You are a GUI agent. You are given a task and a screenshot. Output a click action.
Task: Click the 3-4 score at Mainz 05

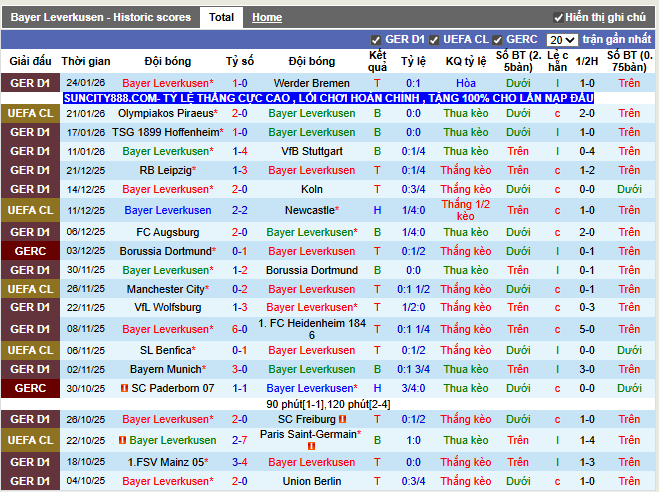[x=240, y=462]
